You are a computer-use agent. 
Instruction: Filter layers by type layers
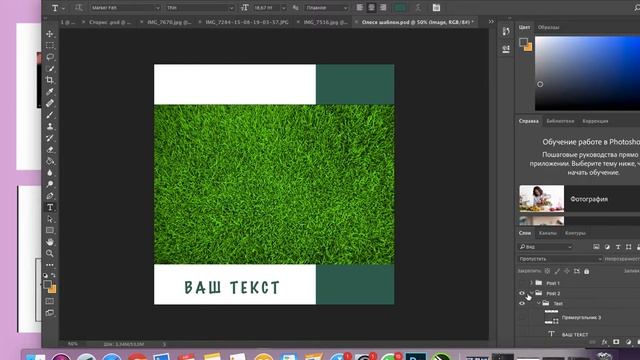click(618, 247)
